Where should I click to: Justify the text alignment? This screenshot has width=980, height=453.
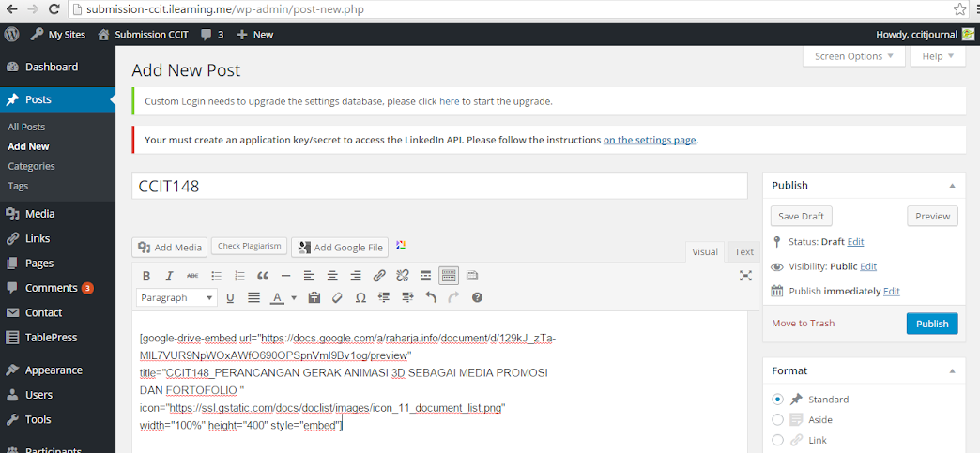point(253,298)
